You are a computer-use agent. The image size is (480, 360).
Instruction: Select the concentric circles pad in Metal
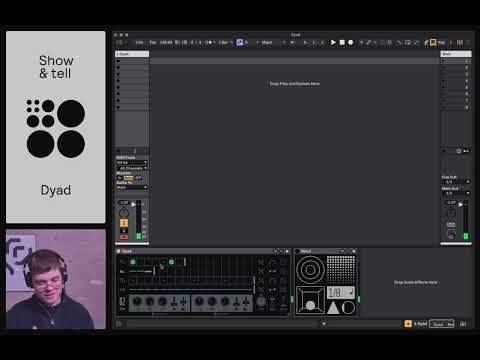click(x=310, y=270)
